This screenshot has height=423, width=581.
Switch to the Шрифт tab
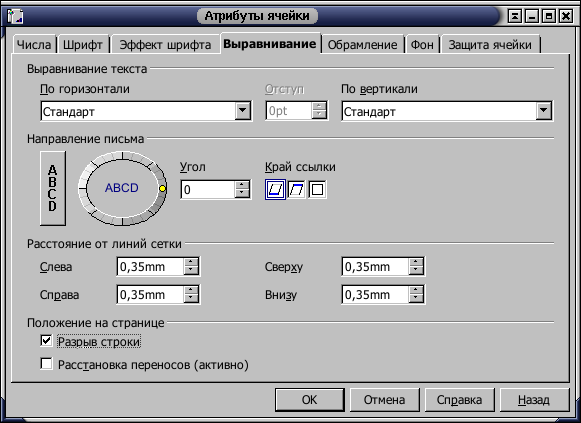tap(83, 45)
